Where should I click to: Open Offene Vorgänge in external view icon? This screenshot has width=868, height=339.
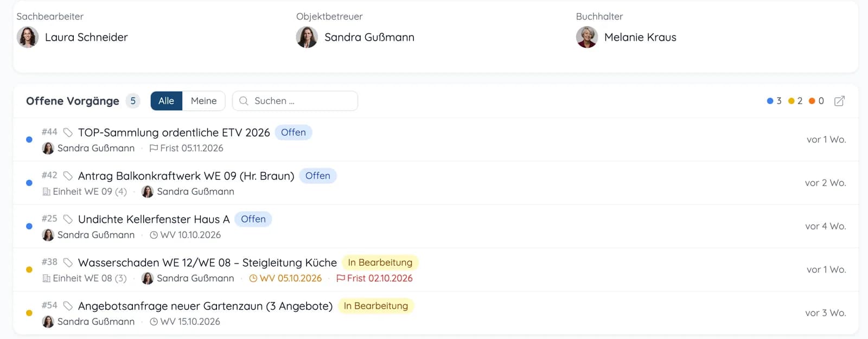839,101
